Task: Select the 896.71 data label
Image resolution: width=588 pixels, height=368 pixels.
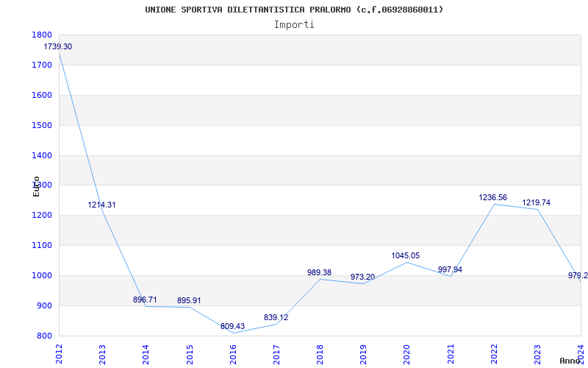Action: click(x=145, y=300)
